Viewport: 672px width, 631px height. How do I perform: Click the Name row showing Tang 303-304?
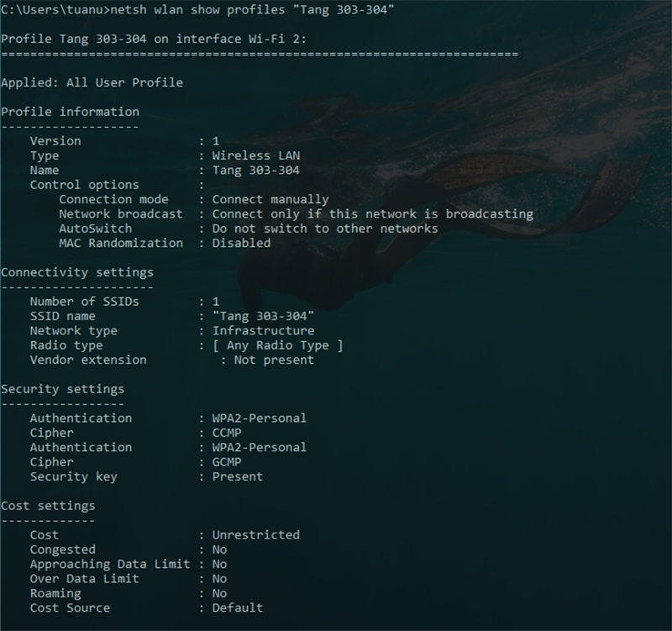click(165, 171)
